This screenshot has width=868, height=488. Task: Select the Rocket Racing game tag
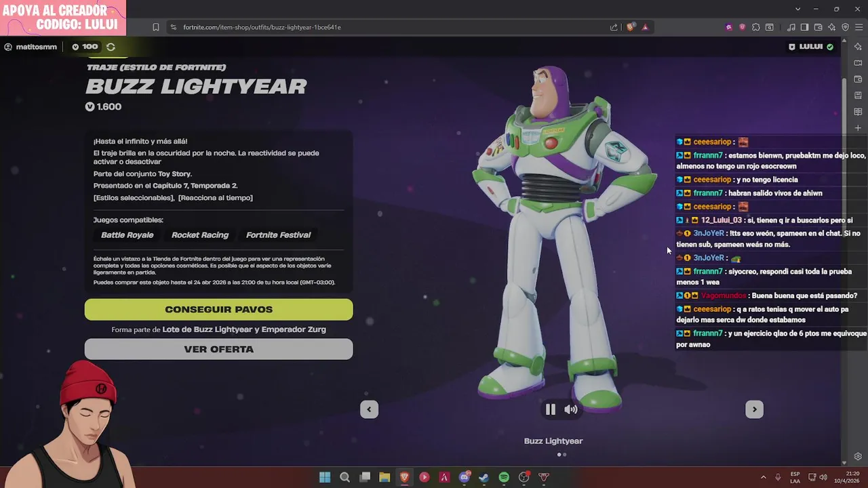(200, 235)
